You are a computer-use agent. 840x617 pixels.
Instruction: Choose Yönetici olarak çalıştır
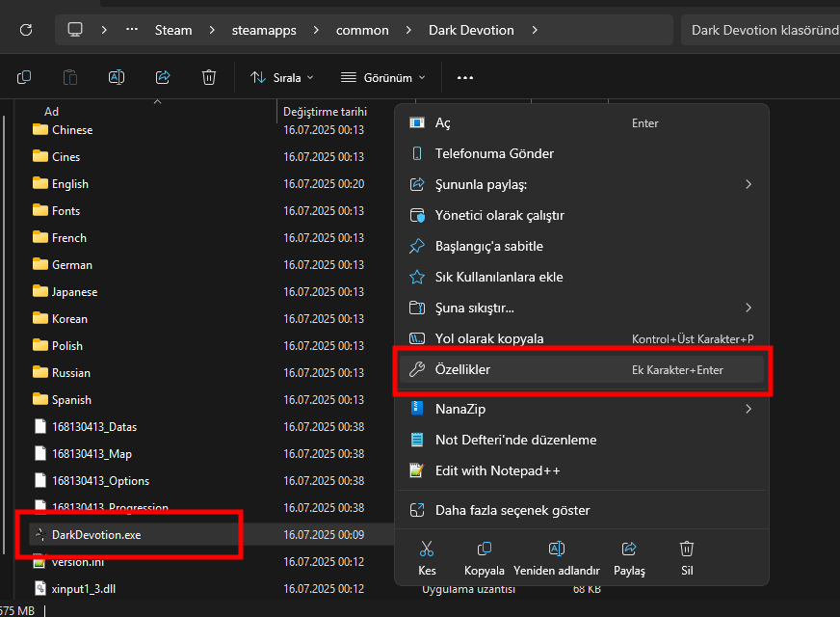click(582, 216)
